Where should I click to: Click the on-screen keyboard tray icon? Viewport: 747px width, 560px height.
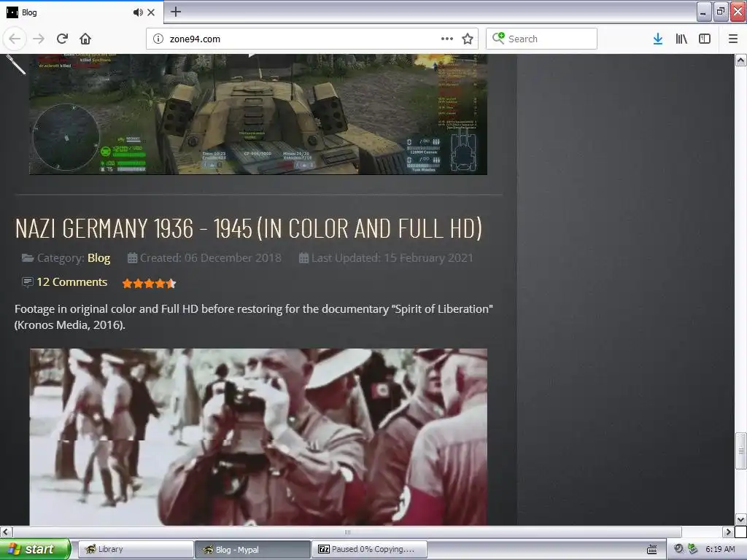[651, 549]
